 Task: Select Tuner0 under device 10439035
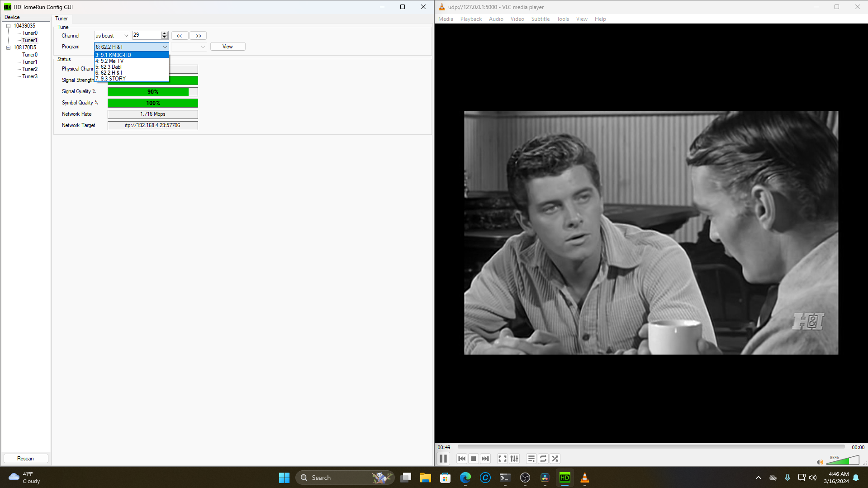(30, 33)
